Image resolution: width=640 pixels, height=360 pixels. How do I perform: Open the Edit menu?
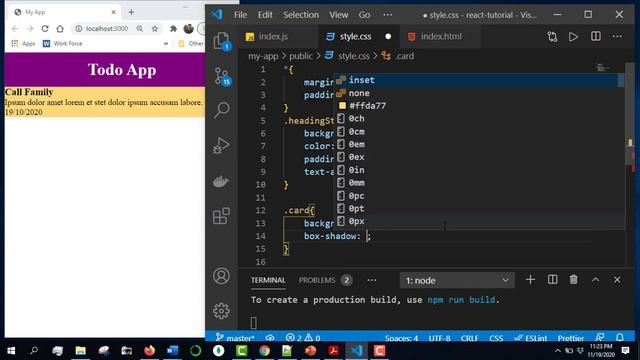click(x=265, y=15)
